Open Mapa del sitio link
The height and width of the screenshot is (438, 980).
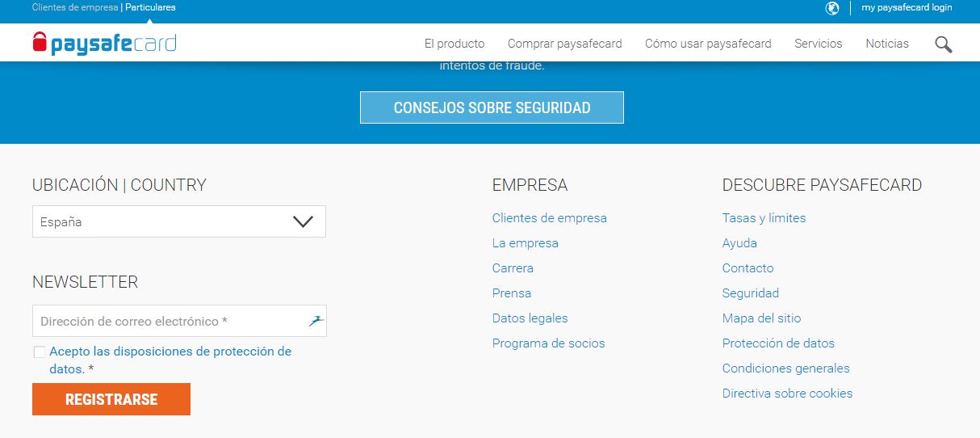pos(762,318)
